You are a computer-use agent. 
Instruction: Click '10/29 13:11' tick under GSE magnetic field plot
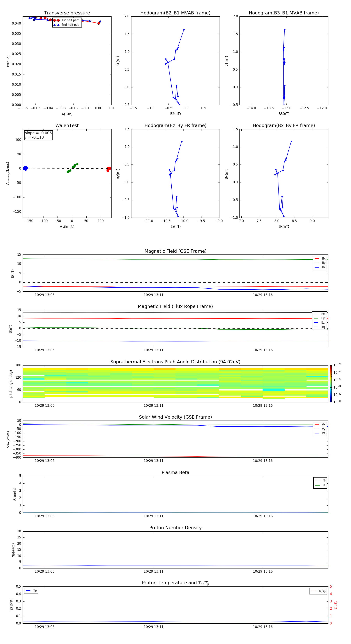point(153,295)
